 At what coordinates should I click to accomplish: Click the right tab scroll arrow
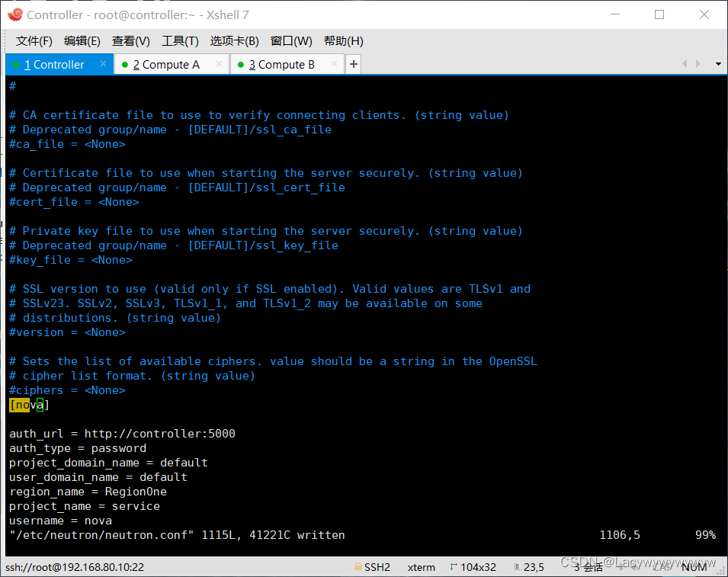[698, 64]
